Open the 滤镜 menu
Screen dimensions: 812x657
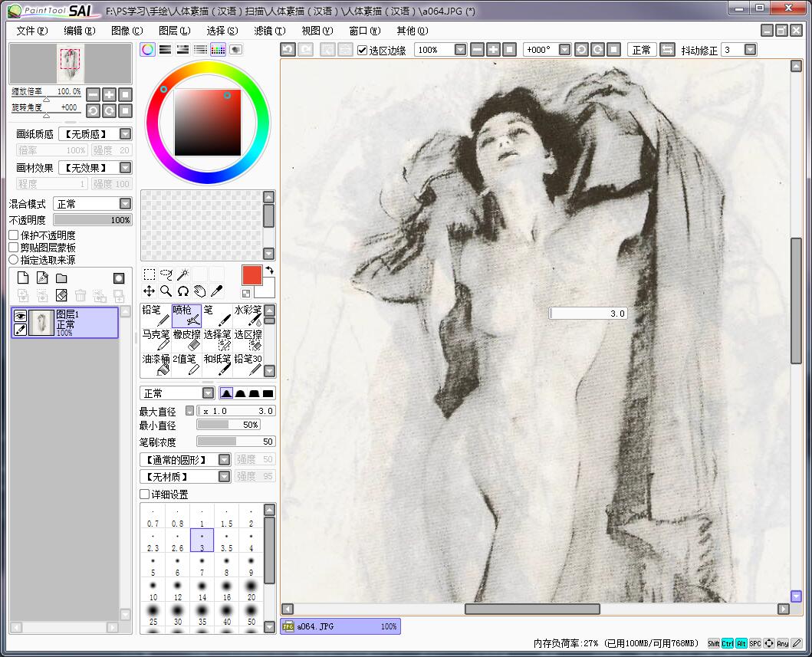(270, 31)
